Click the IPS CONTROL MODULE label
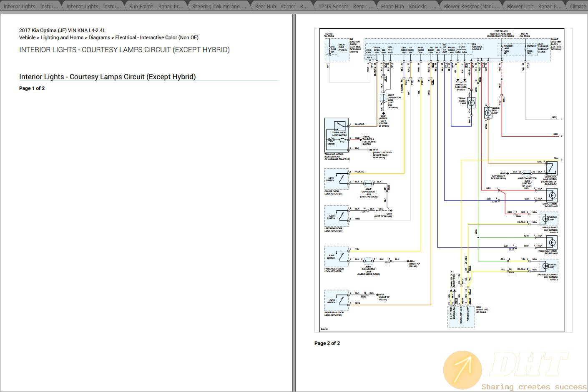Screen dimensions: 588x392 pos(477,47)
